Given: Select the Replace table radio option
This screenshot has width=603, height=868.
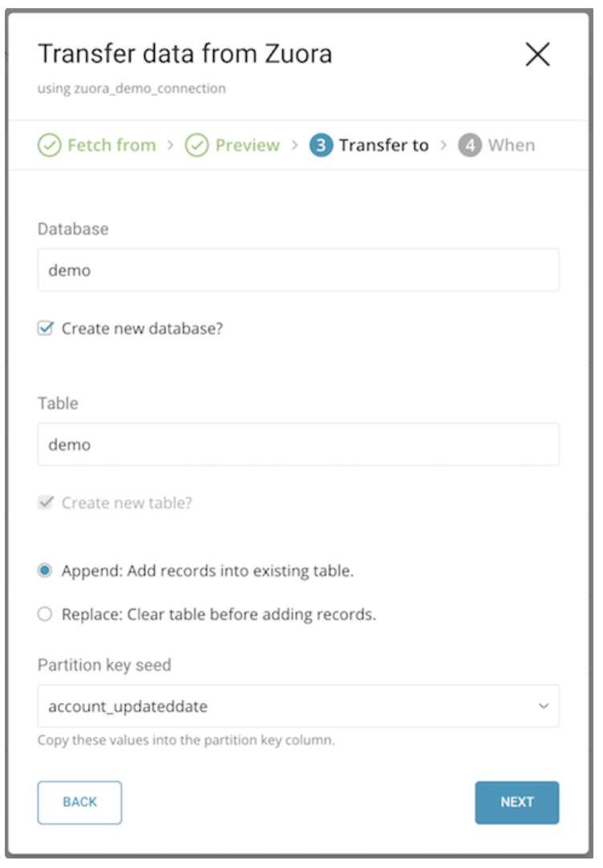Looking at the screenshot, I should [45, 614].
